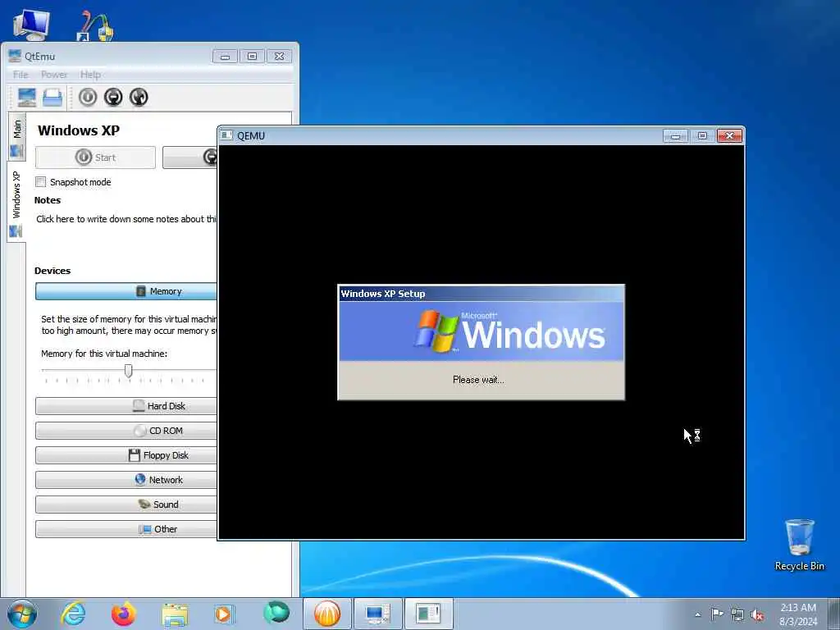840x630 pixels.
Task: Open the File menu in QtEmu
Action: click(x=21, y=75)
